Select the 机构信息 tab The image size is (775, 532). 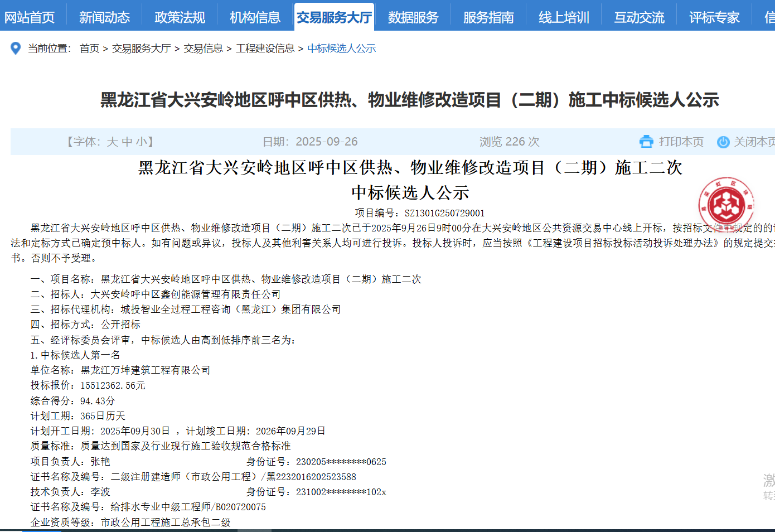pos(255,17)
